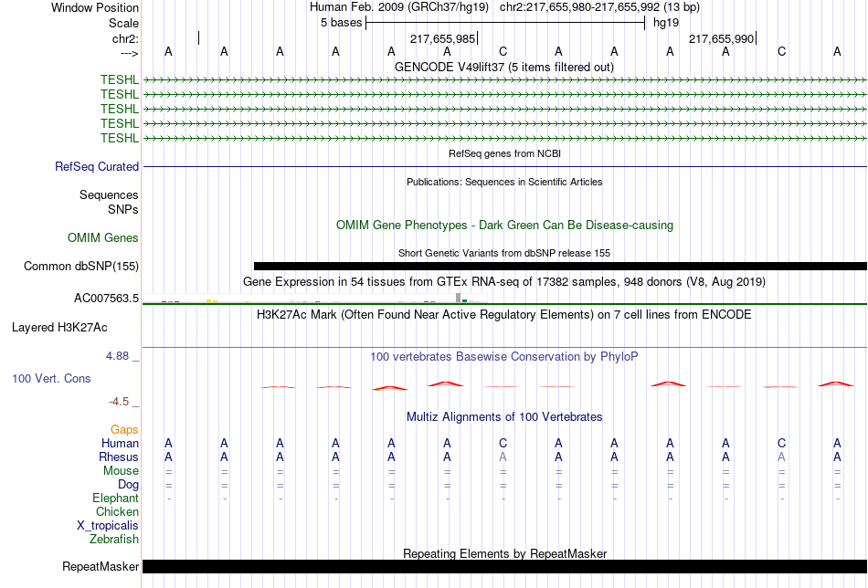
Task: Click the Common dbSNP(155) track label
Action: 81,266
